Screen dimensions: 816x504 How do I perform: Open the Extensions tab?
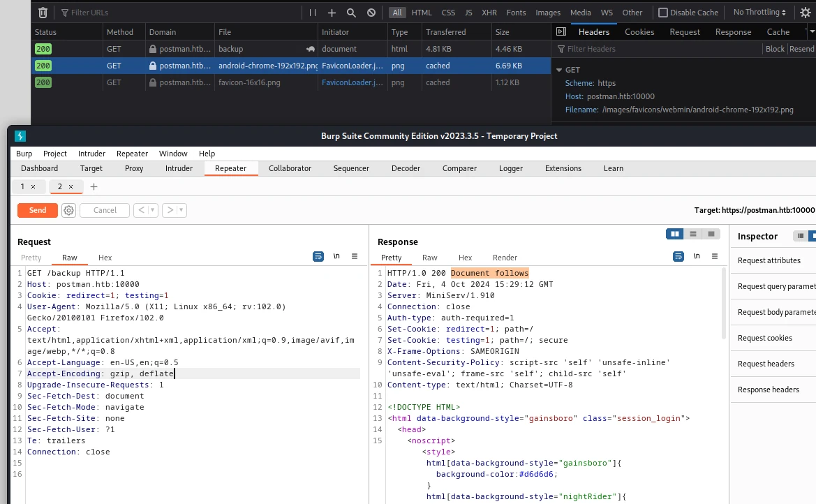(563, 168)
